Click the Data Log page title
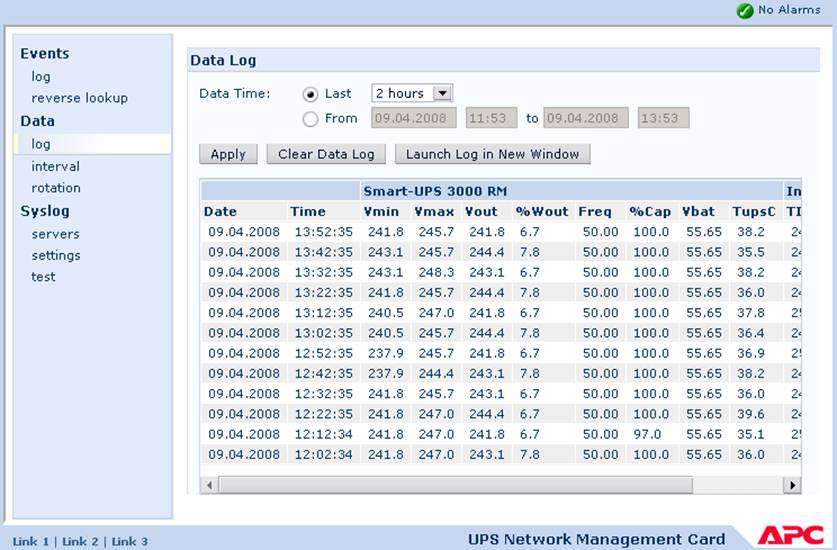Image resolution: width=837 pixels, height=550 pixels. coord(223,60)
